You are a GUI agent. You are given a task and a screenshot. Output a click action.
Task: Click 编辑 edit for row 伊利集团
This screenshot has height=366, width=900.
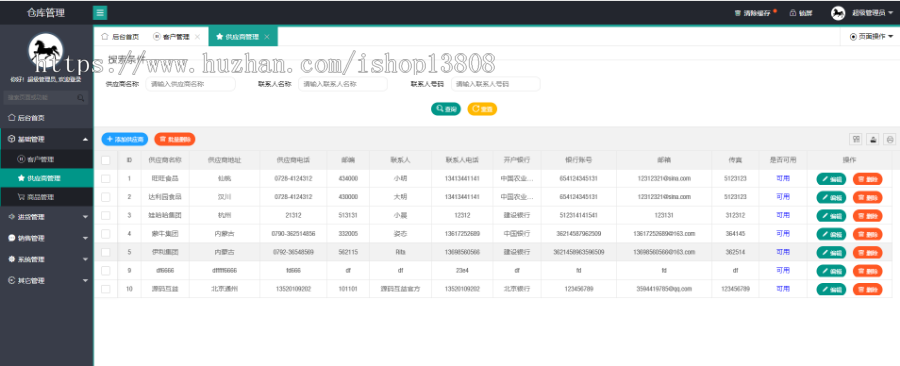[831, 252]
